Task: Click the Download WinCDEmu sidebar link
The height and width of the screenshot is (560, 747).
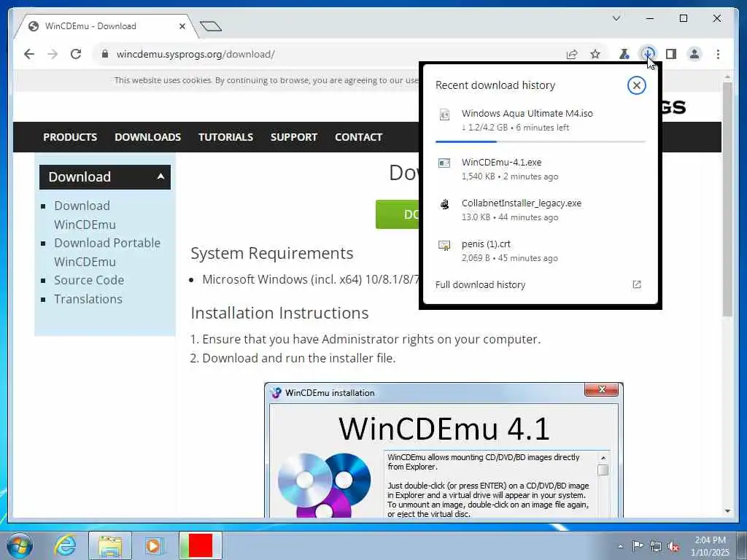Action: (x=85, y=215)
